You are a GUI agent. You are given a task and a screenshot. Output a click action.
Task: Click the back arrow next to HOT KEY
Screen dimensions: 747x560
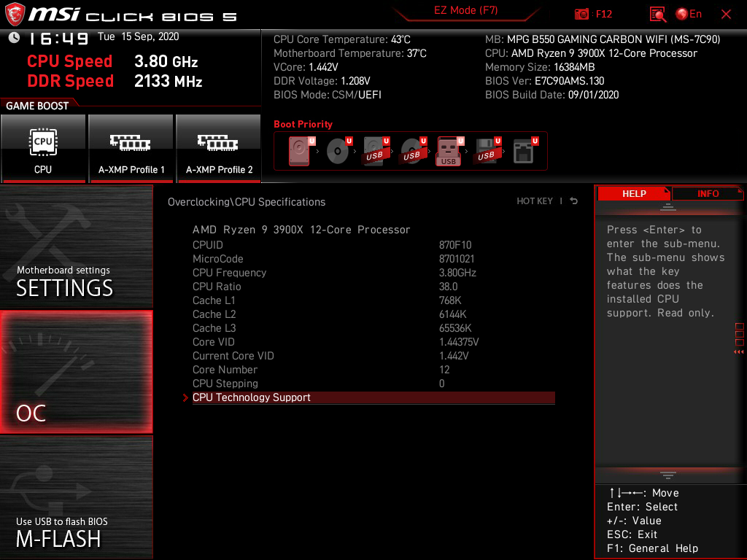[574, 201]
